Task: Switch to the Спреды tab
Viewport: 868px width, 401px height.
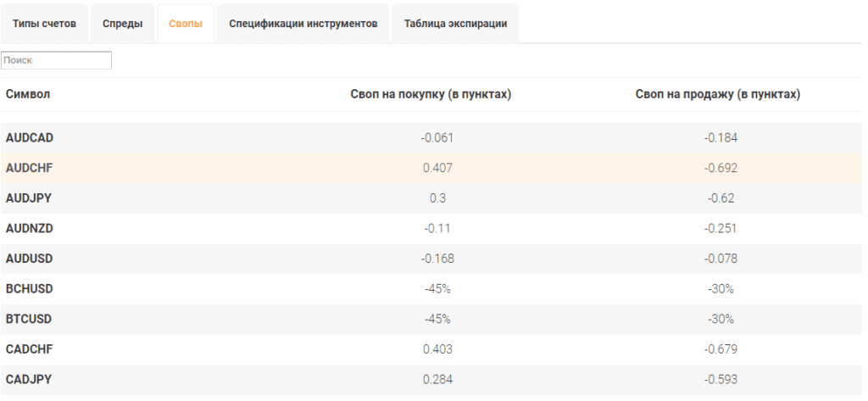Action: click(x=122, y=24)
